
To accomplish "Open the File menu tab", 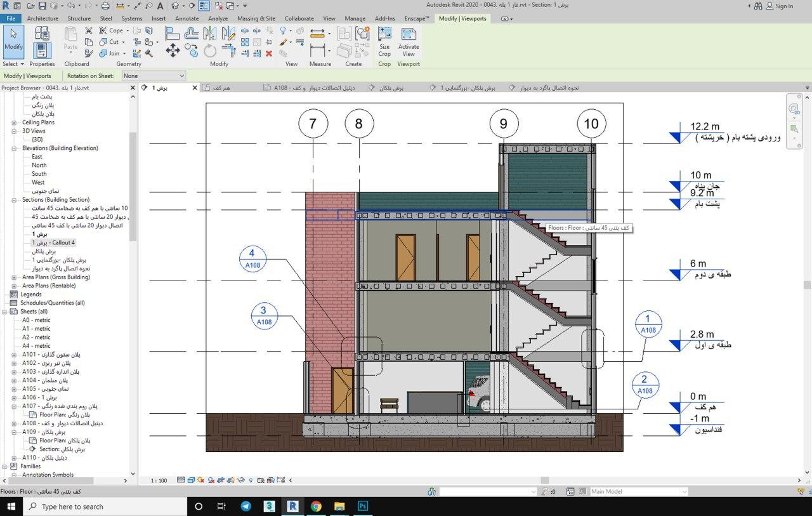I will pyautogui.click(x=11, y=18).
